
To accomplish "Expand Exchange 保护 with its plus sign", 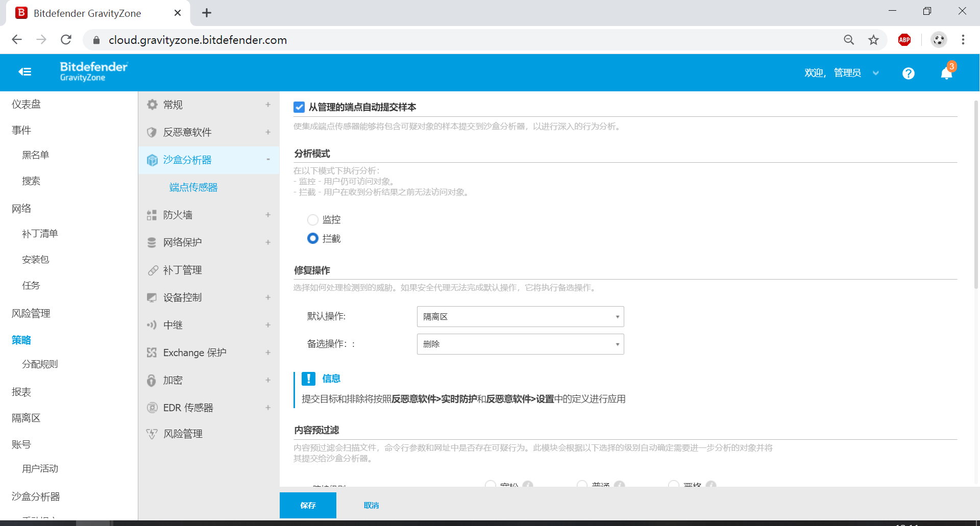I will coord(268,353).
